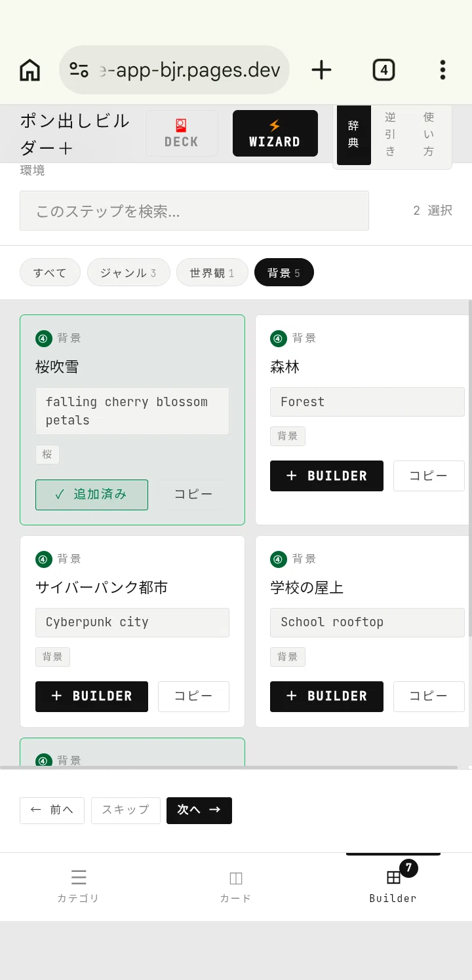The width and height of the screenshot is (472, 980).
Task: Open the カテゴリ bottom navigation item
Action: pyautogui.click(x=79, y=886)
